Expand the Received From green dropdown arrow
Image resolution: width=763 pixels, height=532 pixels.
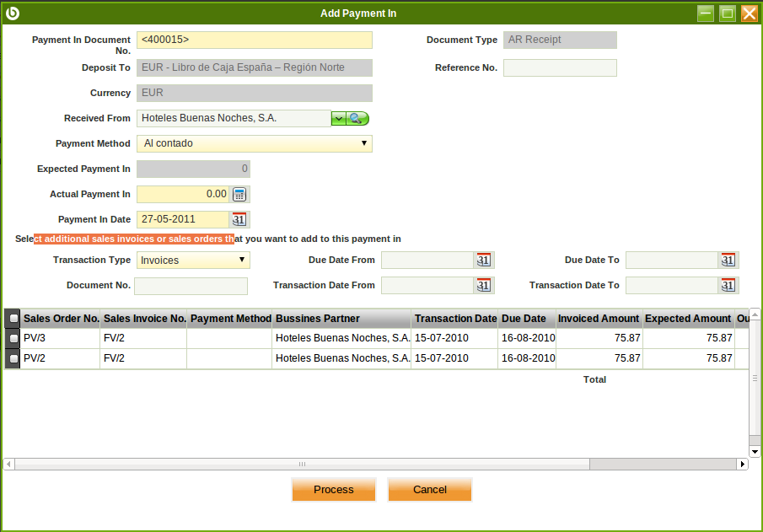click(x=338, y=119)
